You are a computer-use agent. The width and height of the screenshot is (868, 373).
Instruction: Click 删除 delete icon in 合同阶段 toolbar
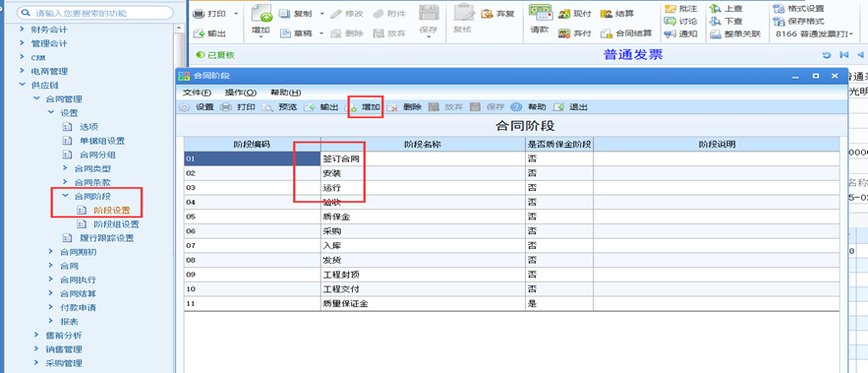click(392, 107)
